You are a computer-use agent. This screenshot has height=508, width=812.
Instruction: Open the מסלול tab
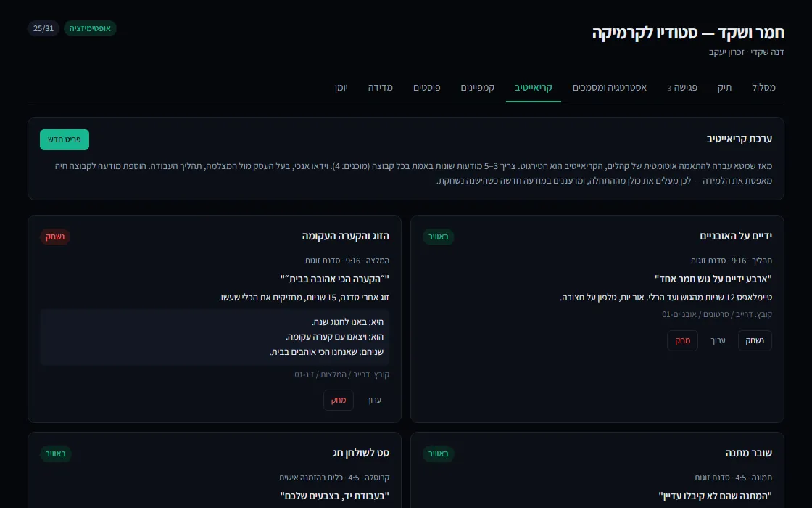pos(763,88)
